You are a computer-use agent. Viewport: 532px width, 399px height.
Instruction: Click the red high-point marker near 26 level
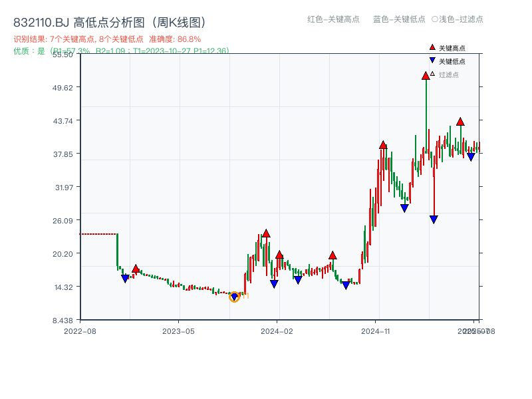pyautogui.click(x=265, y=233)
